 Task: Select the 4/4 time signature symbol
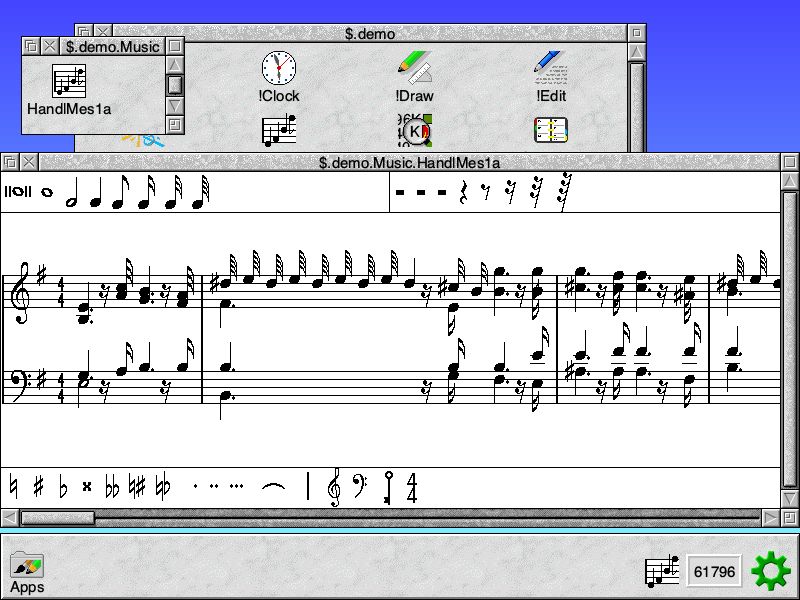(x=412, y=488)
